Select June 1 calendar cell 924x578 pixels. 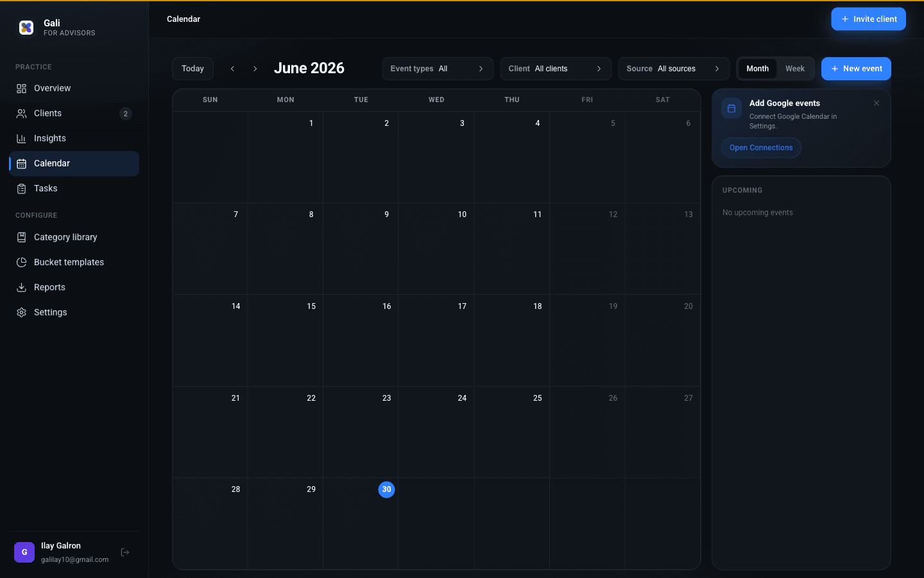click(286, 157)
